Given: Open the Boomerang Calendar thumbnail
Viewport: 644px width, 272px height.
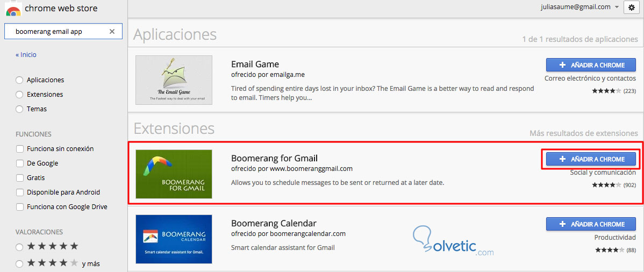Looking at the screenshot, I should 174,239.
